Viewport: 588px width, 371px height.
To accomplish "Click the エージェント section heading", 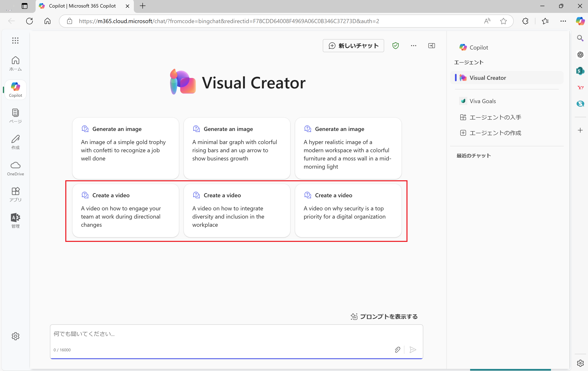I will click(469, 62).
